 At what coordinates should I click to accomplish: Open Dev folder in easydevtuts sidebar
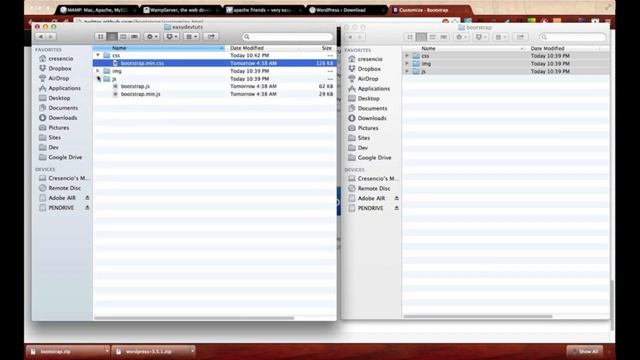tap(53, 147)
